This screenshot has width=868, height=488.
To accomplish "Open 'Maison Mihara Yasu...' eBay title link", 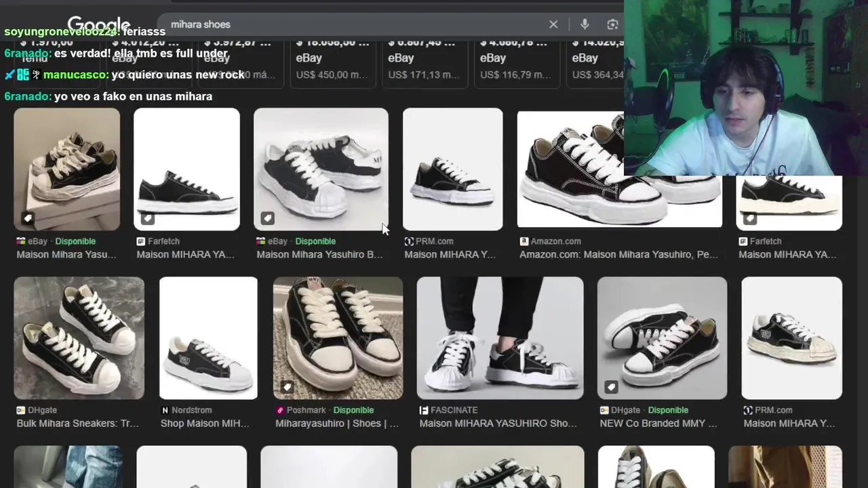I will 66,255.
